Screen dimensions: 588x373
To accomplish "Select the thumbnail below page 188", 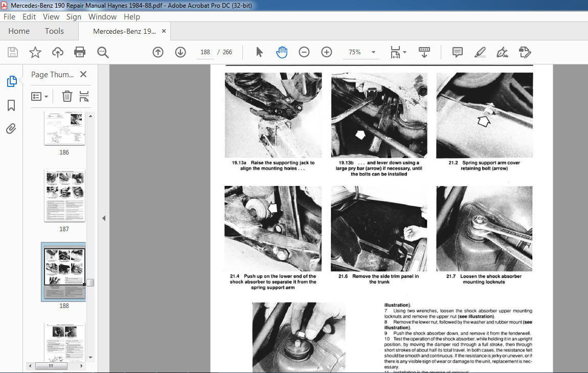I will (x=64, y=342).
